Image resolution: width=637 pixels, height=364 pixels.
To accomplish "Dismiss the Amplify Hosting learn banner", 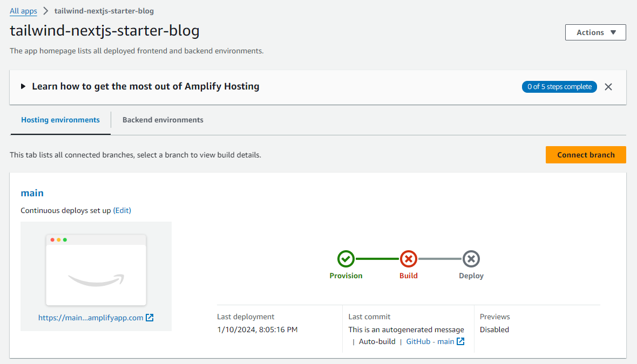I will click(608, 87).
